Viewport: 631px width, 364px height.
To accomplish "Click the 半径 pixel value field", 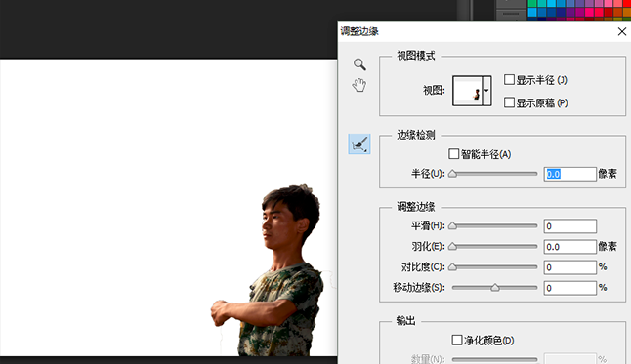I will pos(569,174).
